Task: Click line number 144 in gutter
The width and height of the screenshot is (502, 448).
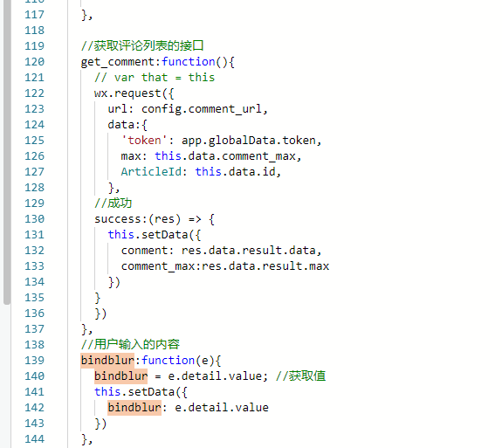Action: coord(35,439)
